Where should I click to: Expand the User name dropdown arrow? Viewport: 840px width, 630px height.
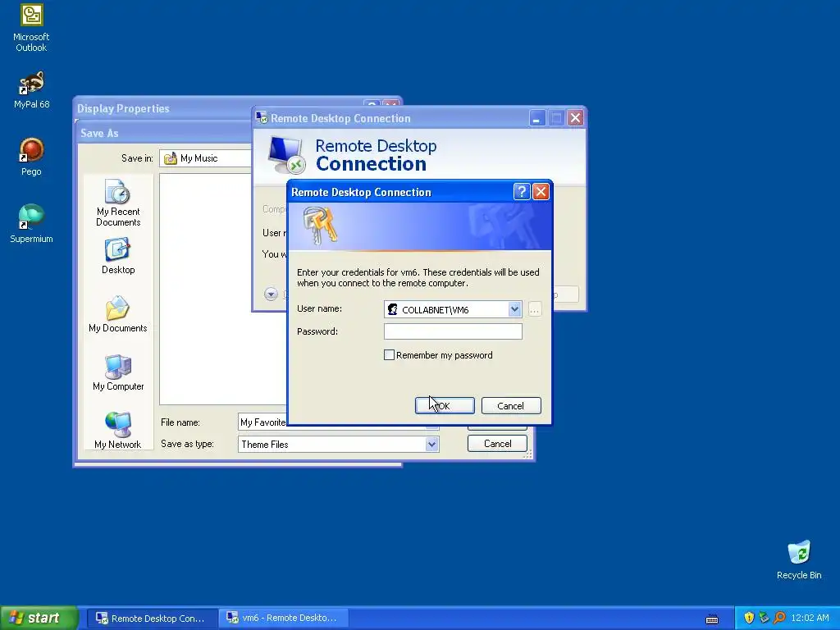coord(514,309)
